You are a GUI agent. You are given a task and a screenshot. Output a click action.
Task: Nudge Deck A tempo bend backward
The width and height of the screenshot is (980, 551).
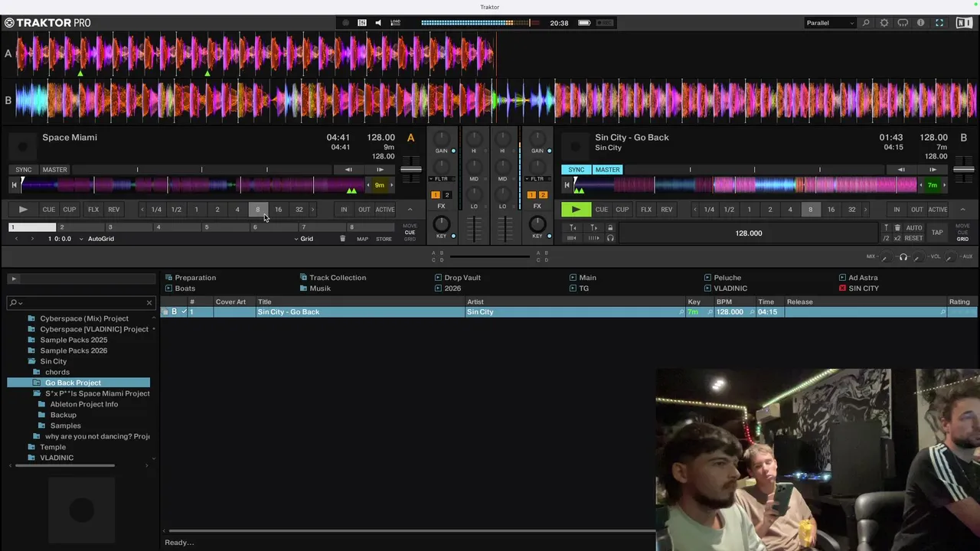click(348, 170)
